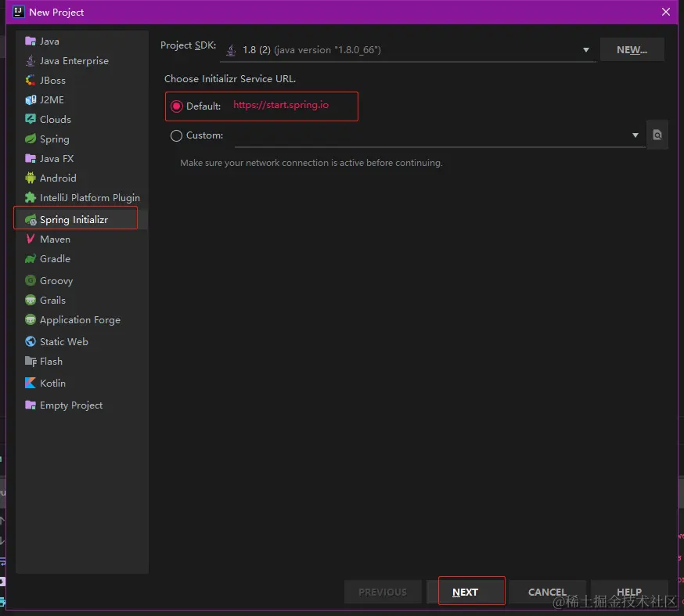The width and height of the screenshot is (684, 616).
Task: Click the Android robot icon
Action: [x=30, y=178]
